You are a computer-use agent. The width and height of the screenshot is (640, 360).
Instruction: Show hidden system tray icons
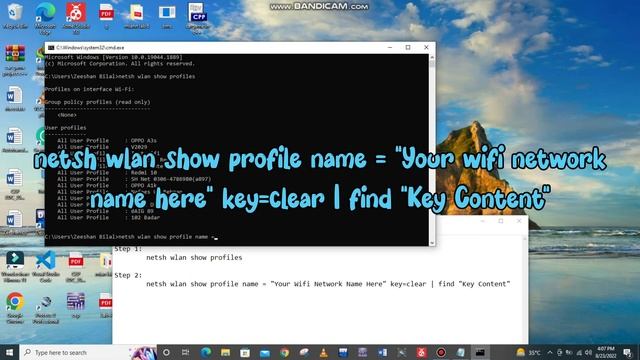click(x=550, y=352)
